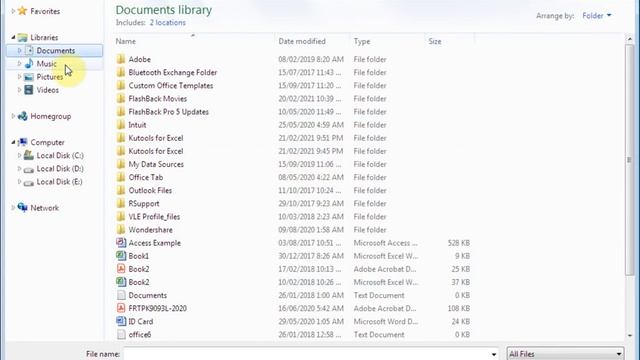Collapse the Computer tree node

13,142
